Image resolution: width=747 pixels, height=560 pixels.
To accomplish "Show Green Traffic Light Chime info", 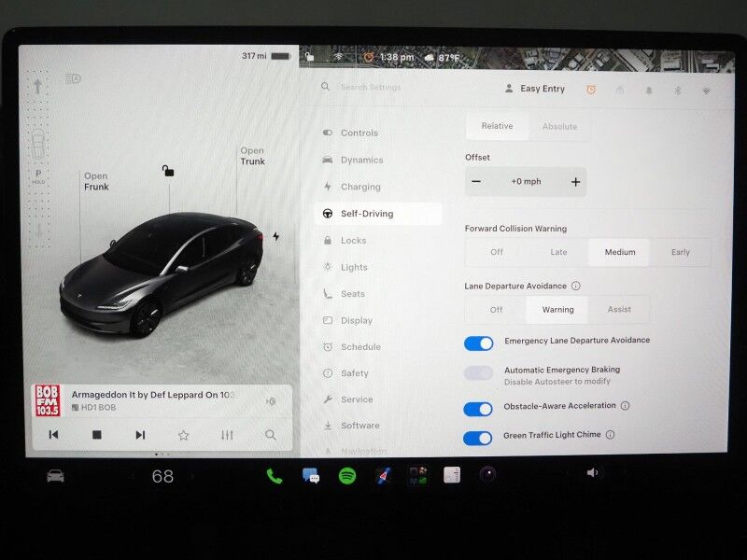I will pyautogui.click(x=611, y=435).
